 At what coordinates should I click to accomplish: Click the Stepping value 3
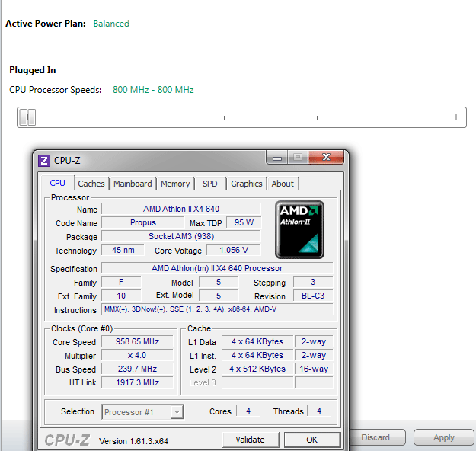tap(313, 282)
